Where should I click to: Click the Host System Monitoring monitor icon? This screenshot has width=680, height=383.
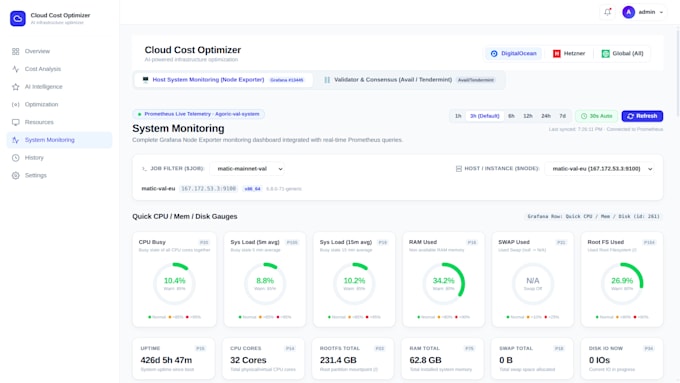(145, 80)
